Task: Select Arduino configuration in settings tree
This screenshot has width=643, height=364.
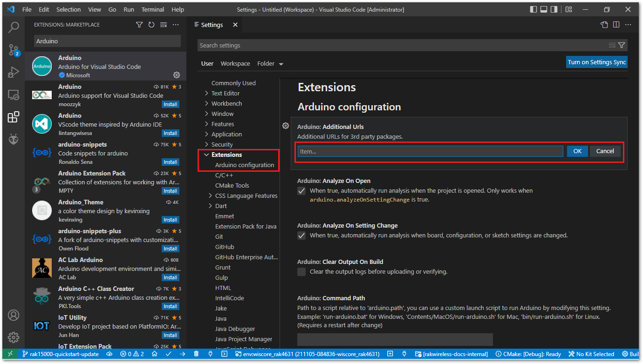Action: (245, 165)
